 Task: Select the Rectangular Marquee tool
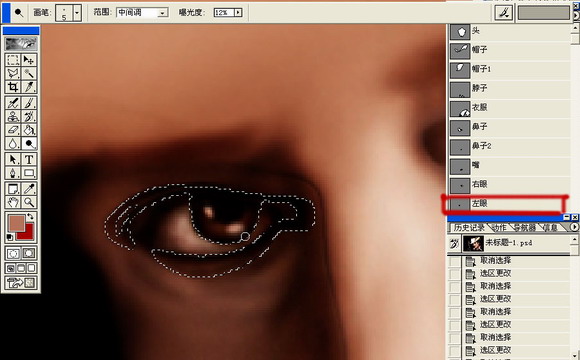(x=13, y=60)
